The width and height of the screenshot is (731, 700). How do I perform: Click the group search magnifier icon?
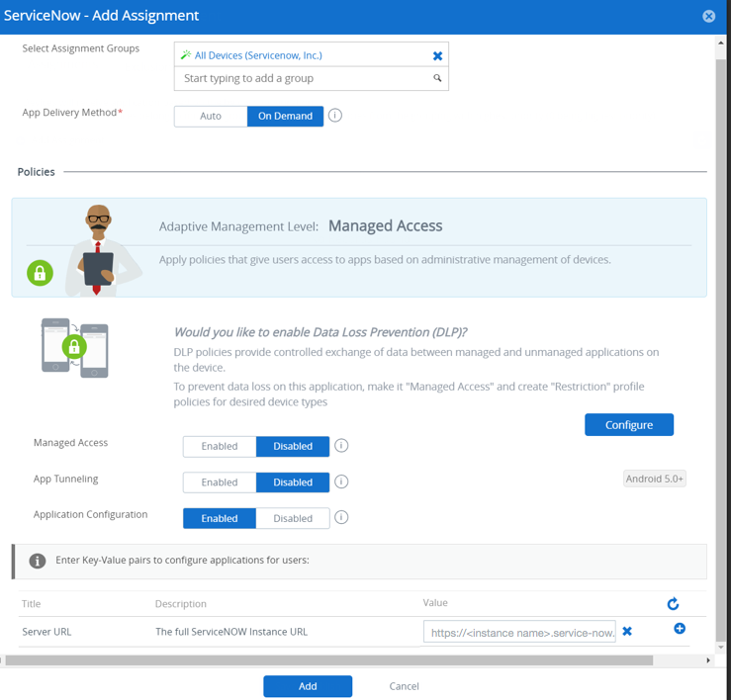click(437, 78)
